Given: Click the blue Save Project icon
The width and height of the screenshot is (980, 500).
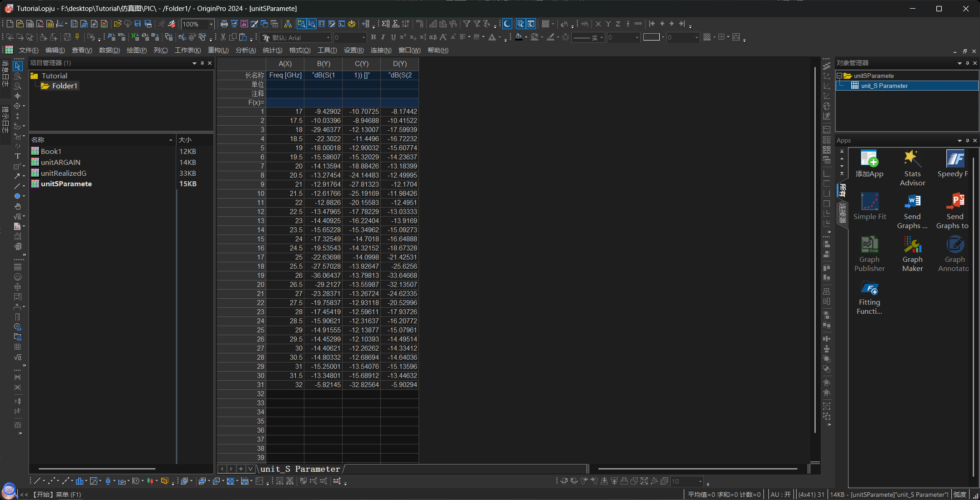Looking at the screenshot, I should point(138,24).
